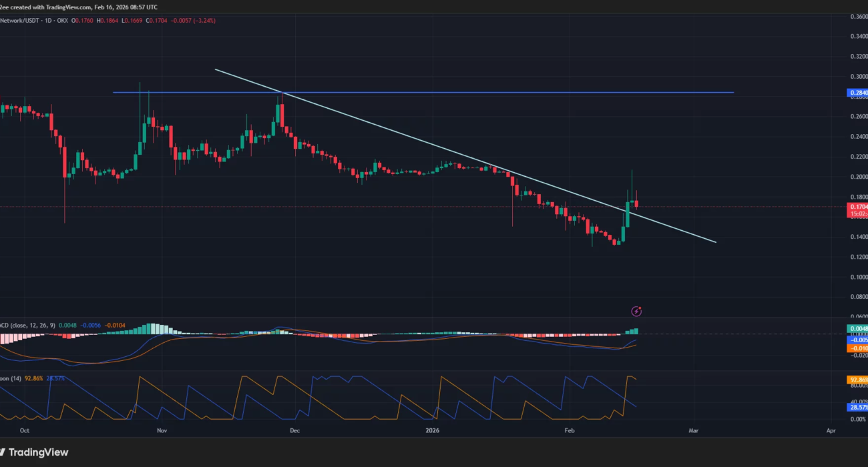Select the Network/USDT symbol legend
Screen dimensions: 868x467
tap(20, 21)
